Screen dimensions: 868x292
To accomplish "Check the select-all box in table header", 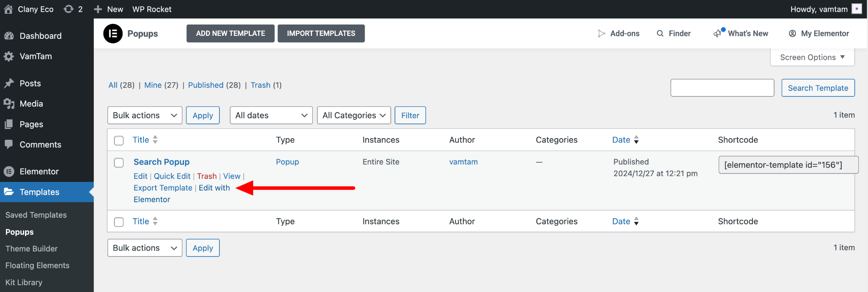I will 119,141.
